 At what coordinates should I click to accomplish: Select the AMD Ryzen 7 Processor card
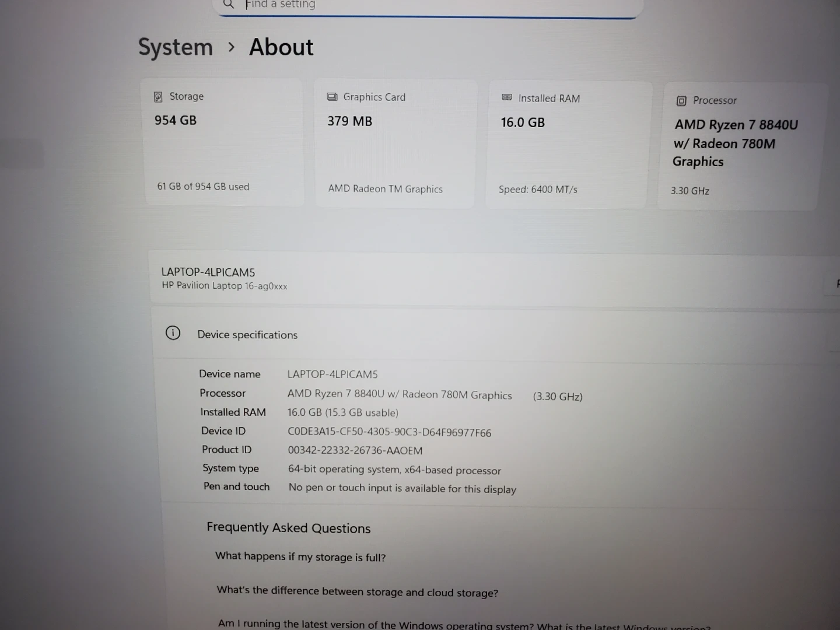[x=740, y=146]
